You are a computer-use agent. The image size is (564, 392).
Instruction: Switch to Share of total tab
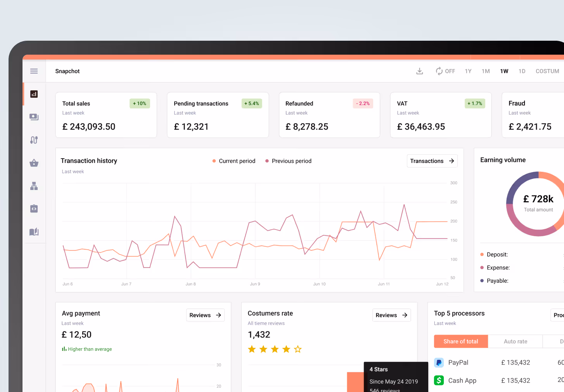[461, 341]
